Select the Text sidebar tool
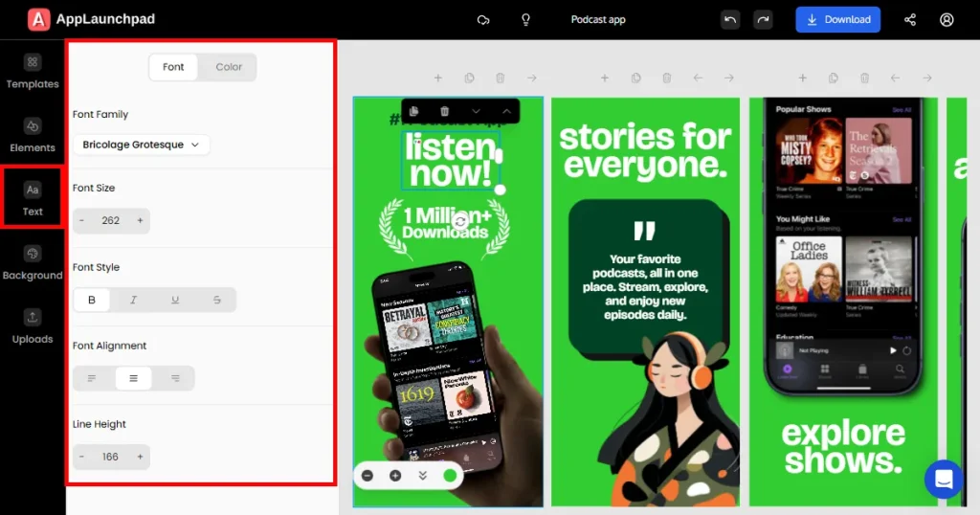Image resolution: width=980 pixels, height=515 pixels. [33, 199]
